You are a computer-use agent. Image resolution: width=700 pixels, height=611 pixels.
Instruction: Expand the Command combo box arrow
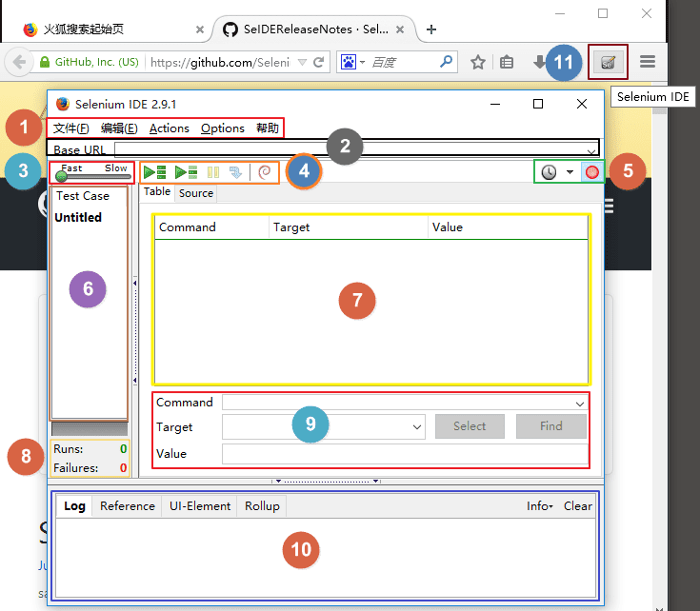click(x=579, y=404)
